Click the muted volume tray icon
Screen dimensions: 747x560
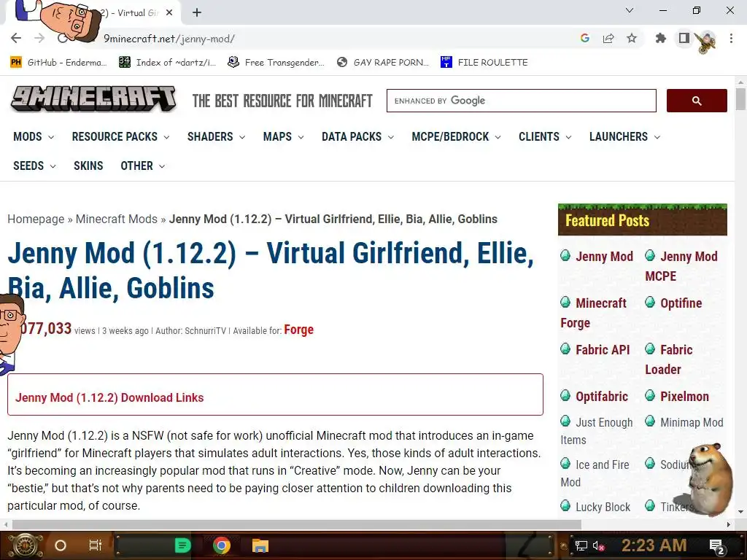pos(599,545)
